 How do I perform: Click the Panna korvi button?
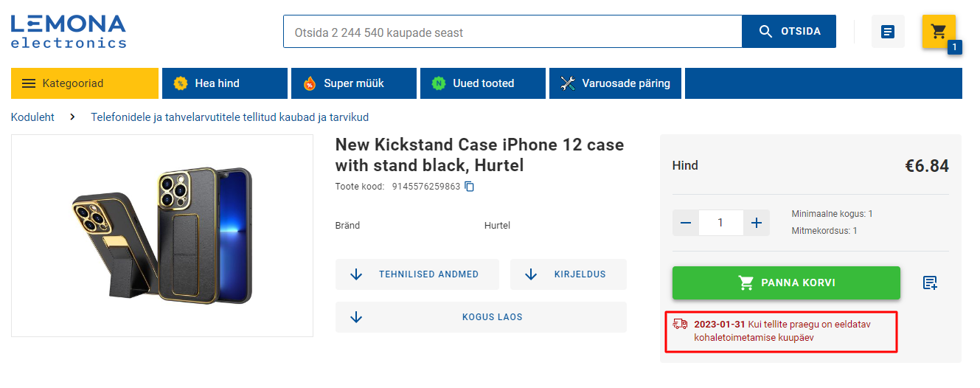(786, 283)
